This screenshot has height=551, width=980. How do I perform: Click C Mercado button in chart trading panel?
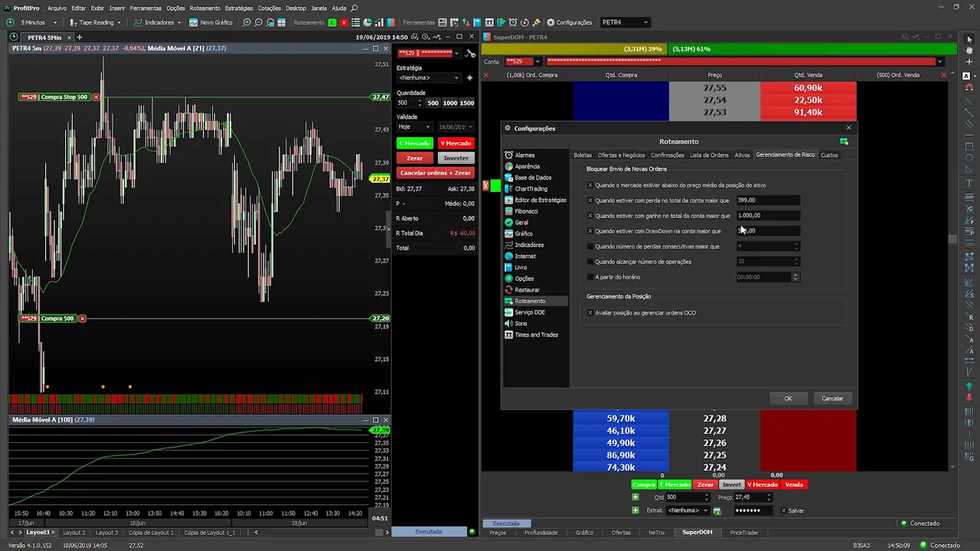tap(415, 143)
